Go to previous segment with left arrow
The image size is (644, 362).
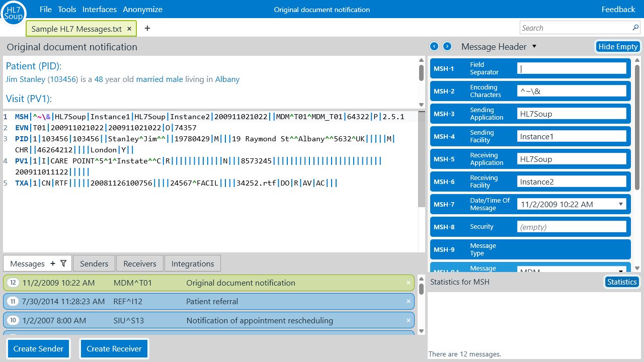coord(435,46)
